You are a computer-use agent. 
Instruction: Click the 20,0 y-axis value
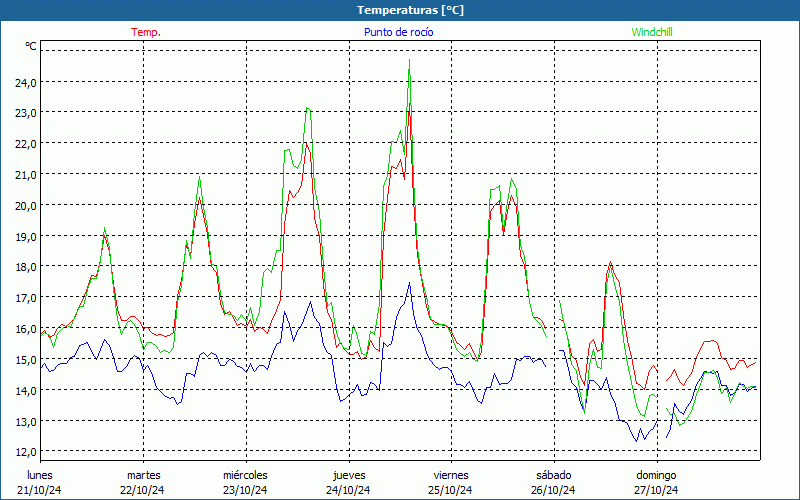pos(26,206)
